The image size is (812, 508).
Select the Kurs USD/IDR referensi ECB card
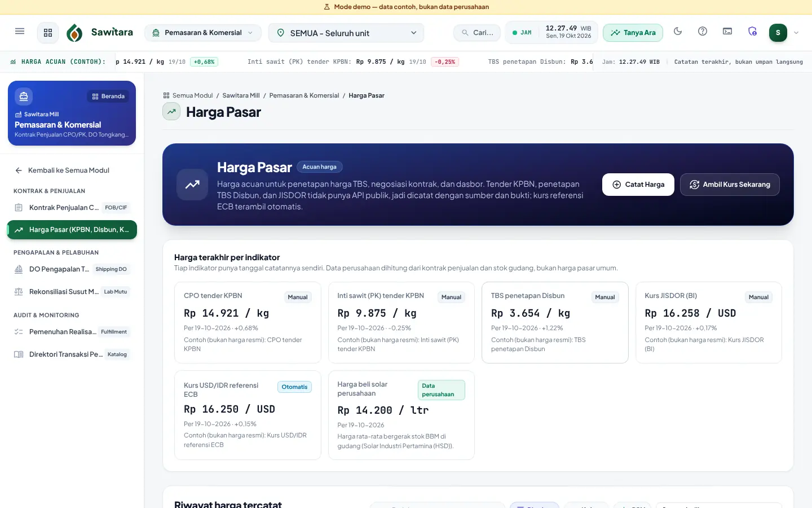coord(248,415)
